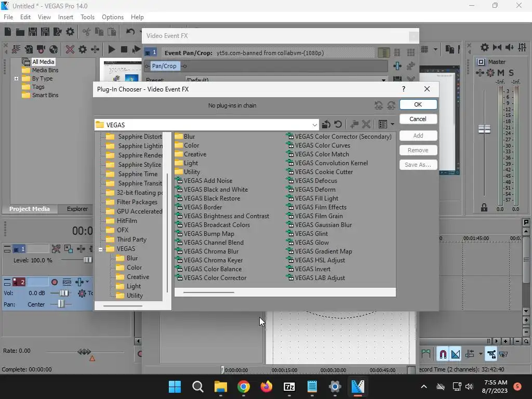Click the Master volume fader handle

484,129
